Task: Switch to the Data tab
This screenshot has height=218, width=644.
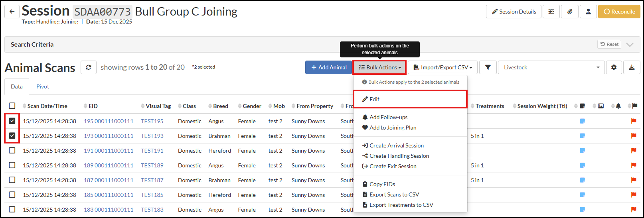Action: point(17,86)
